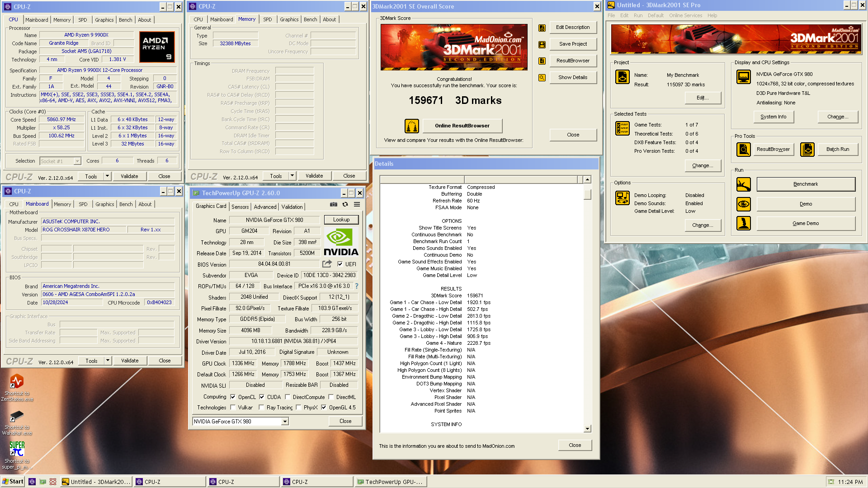Screen dimensions: 868x488
Task: Click the bus interface question mark
Action: click(x=357, y=286)
